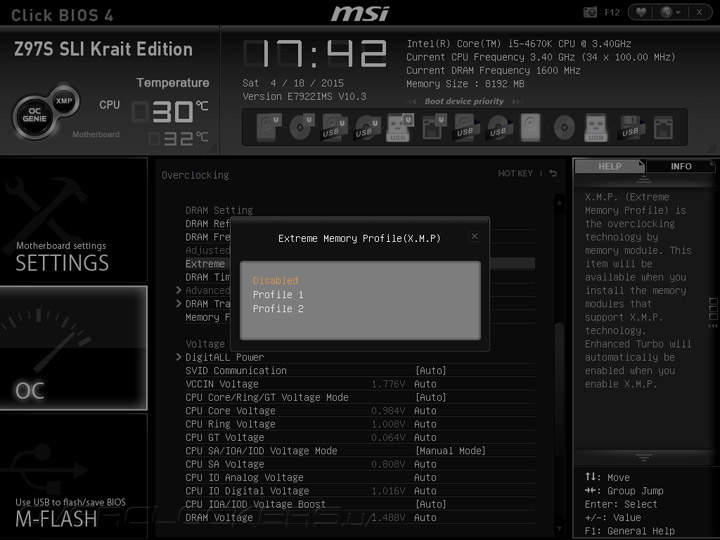The image size is (720, 540).
Task: Select the UEFI USB hard disk boot icon
Action: [x=334, y=127]
